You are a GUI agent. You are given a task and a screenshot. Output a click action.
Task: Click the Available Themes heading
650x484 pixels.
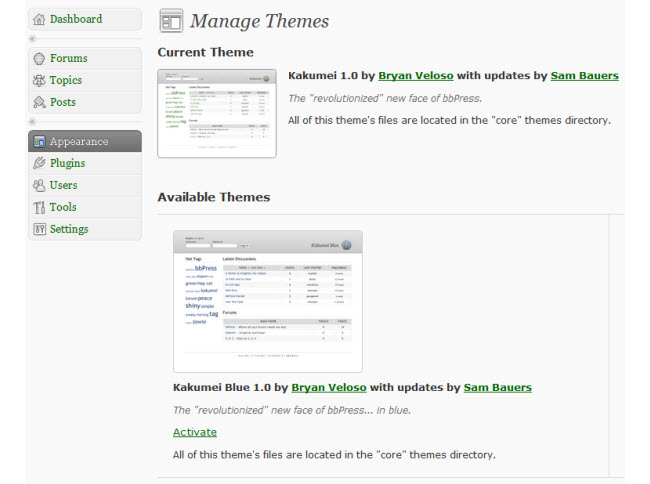[x=214, y=197]
